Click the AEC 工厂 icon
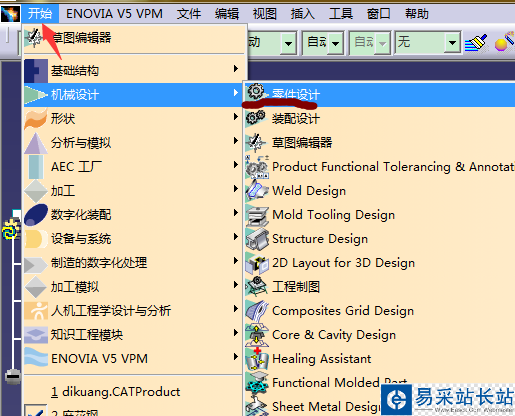 (x=35, y=167)
